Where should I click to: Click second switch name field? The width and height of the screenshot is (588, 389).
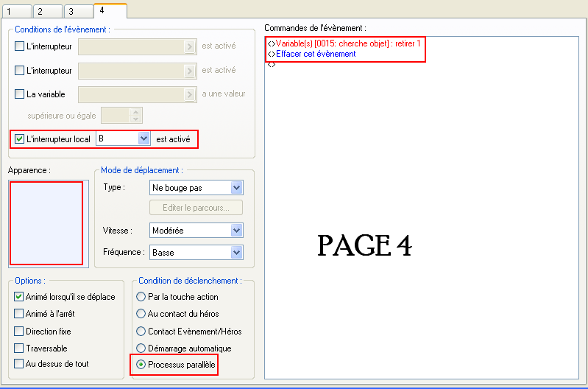click(131, 71)
